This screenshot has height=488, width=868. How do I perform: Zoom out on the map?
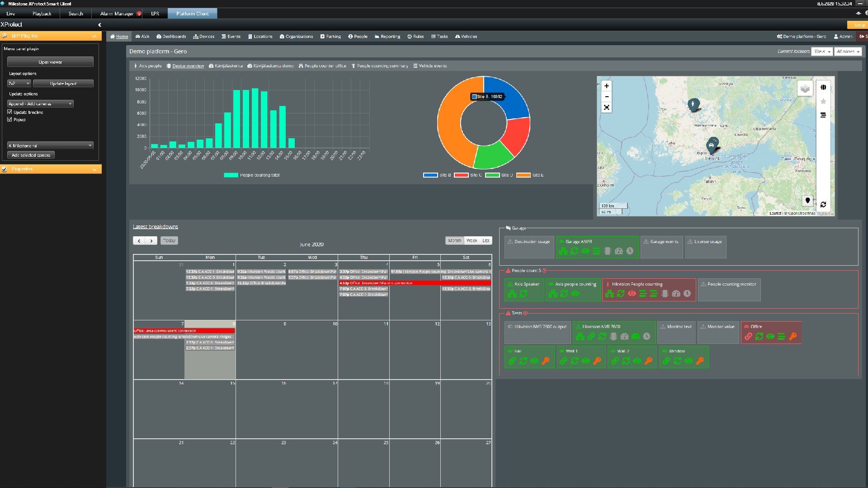(606, 96)
